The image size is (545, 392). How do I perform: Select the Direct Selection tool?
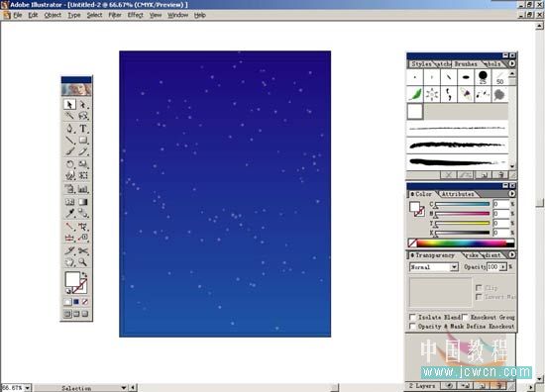(83, 104)
